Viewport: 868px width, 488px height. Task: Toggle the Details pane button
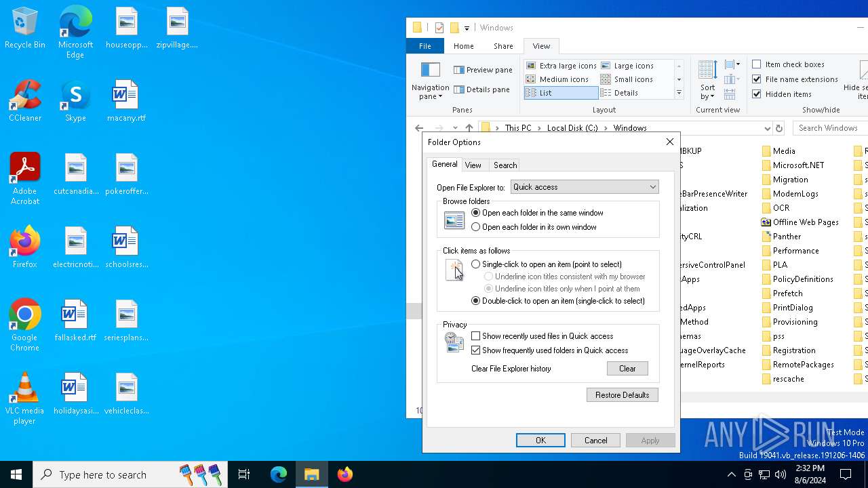pyautogui.click(x=481, y=89)
